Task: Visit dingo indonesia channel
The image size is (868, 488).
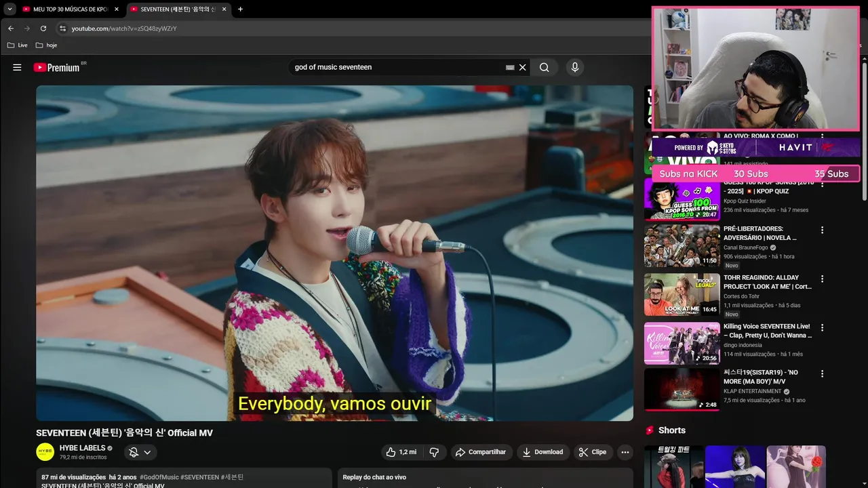Action: (743, 345)
